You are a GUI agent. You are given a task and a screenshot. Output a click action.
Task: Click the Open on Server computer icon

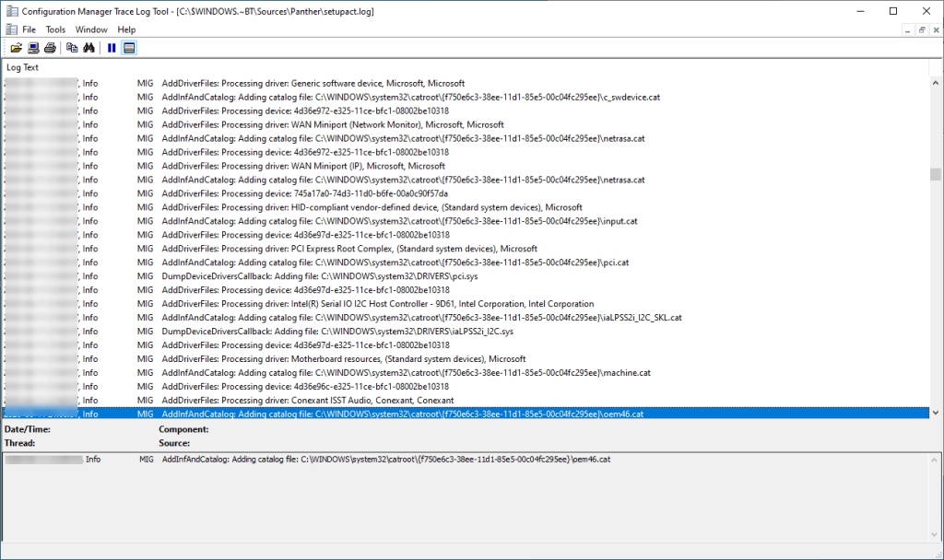pyautogui.click(x=33, y=48)
